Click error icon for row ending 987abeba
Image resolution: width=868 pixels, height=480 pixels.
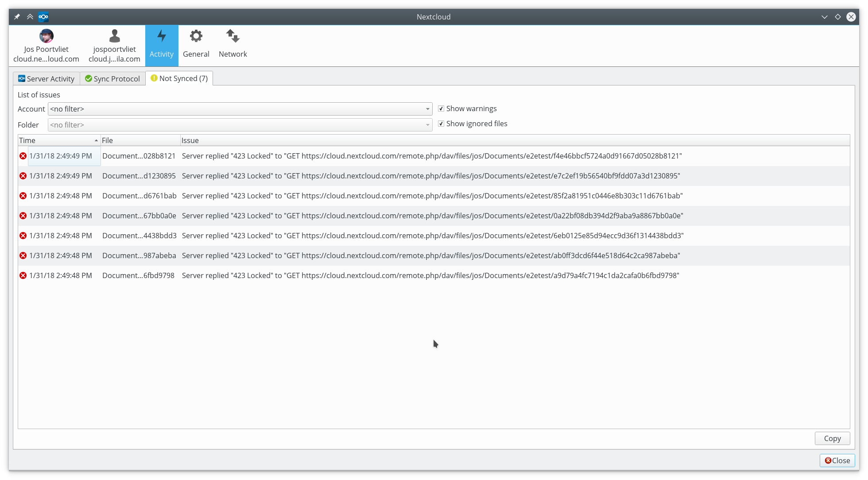23,255
